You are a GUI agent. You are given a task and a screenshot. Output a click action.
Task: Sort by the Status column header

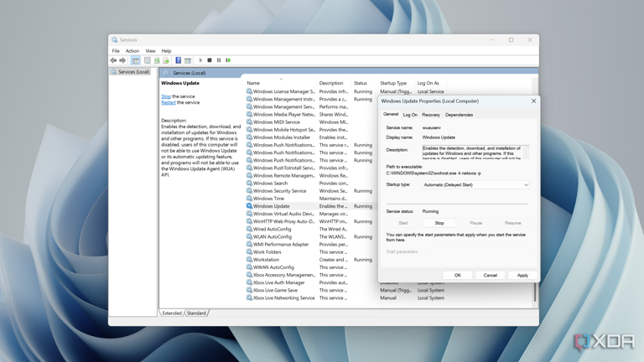tap(364, 83)
